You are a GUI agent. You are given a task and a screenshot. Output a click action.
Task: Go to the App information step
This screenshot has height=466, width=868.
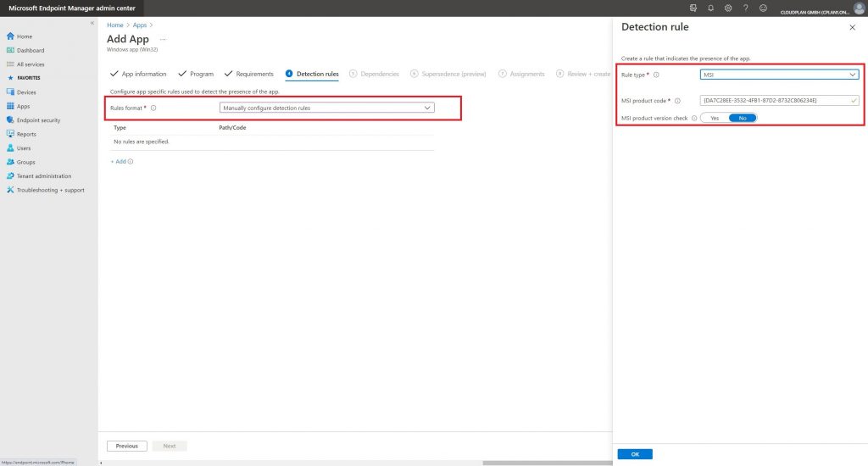click(138, 74)
